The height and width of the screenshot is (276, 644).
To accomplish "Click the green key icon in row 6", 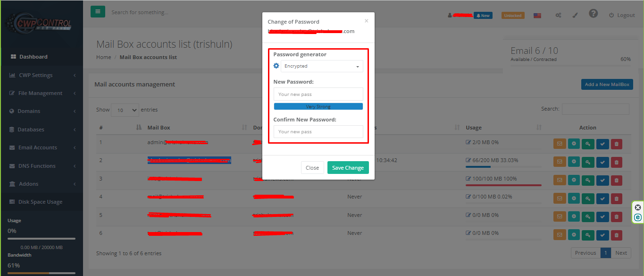I will tap(588, 235).
